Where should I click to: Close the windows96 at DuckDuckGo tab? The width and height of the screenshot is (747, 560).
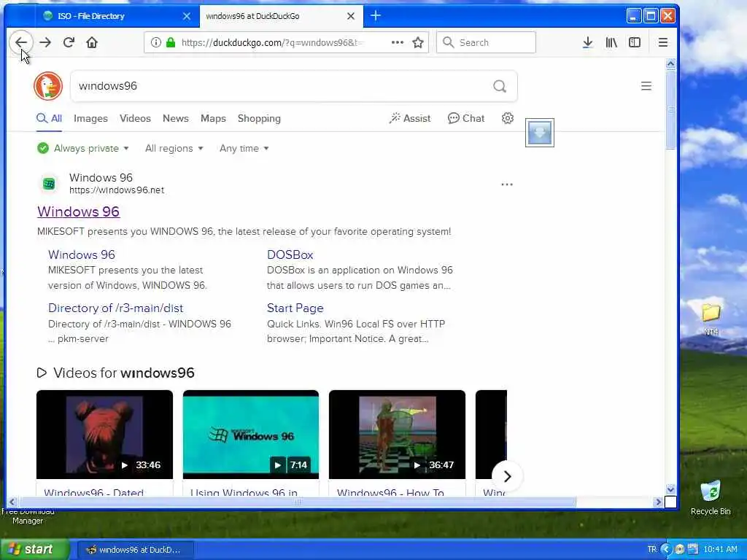tap(351, 16)
